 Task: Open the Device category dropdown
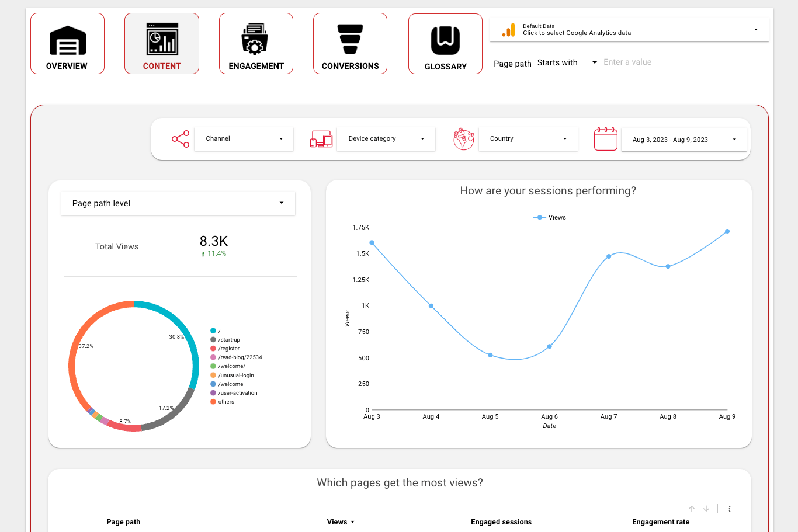(386, 138)
